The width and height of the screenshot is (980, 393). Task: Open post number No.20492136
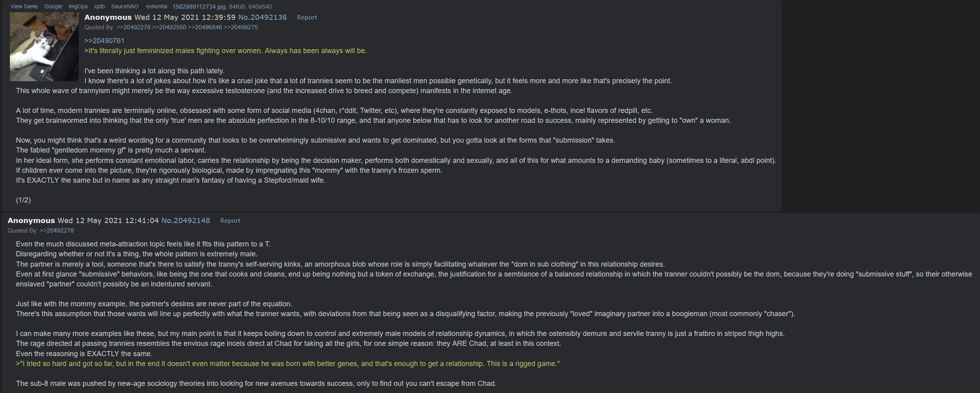(262, 17)
